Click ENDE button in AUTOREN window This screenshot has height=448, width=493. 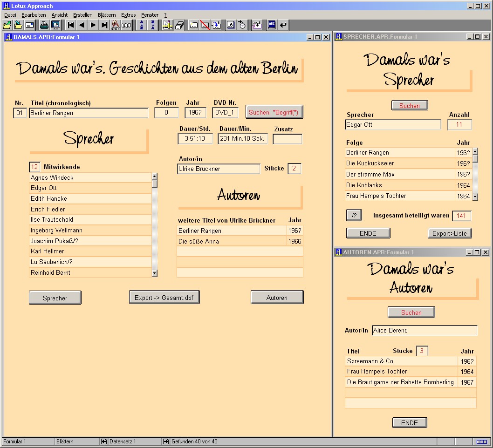(x=410, y=422)
